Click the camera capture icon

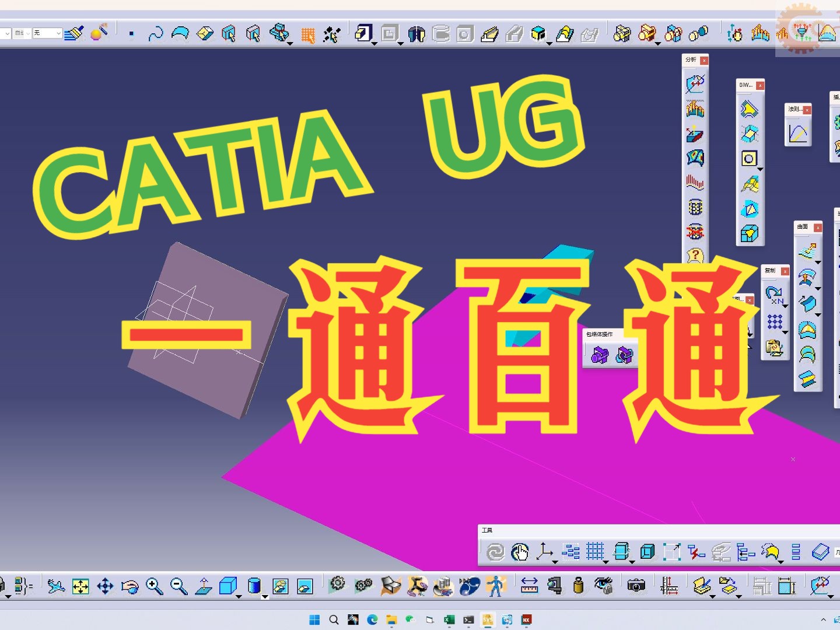tap(636, 586)
